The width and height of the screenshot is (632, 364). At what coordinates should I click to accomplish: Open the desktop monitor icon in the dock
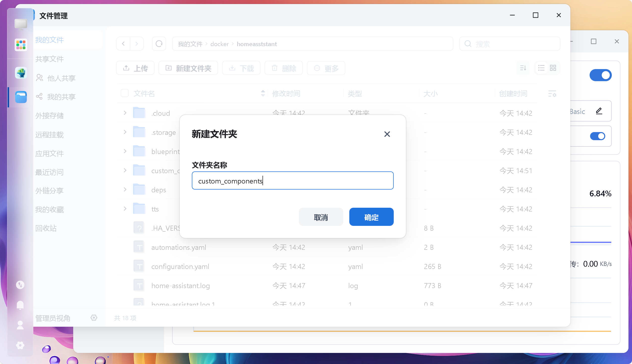21,24
